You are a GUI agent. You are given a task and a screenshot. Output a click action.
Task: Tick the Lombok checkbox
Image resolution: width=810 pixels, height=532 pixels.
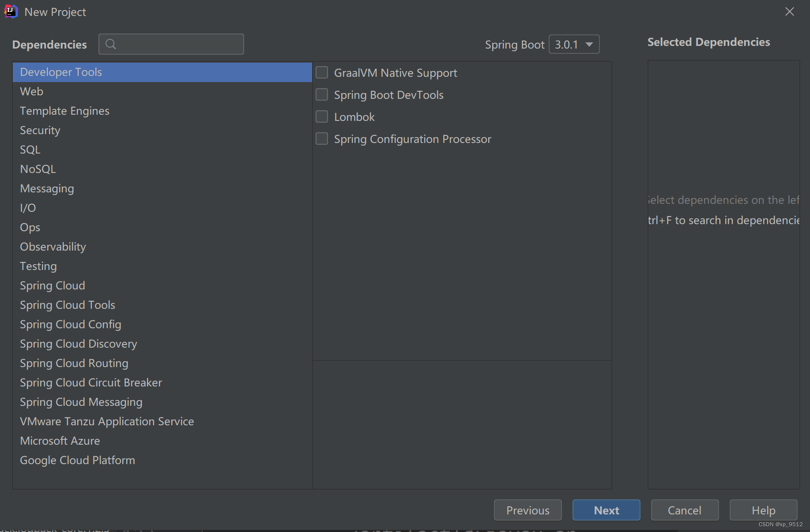point(322,116)
